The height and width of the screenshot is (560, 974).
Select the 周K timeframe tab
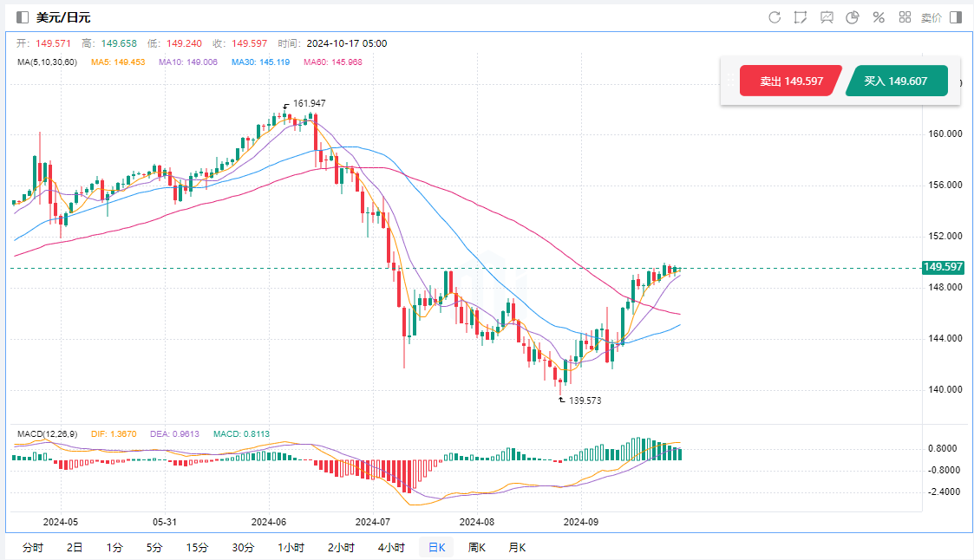point(476,547)
